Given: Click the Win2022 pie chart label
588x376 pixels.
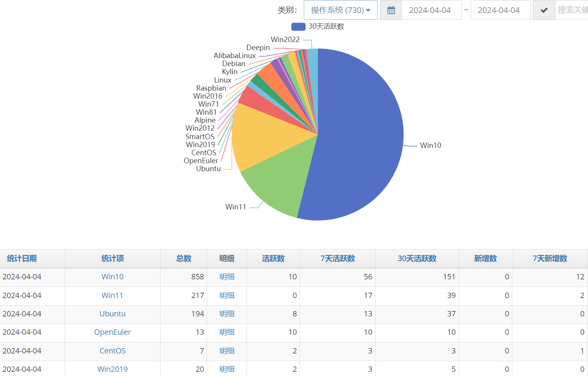Looking at the screenshot, I should coord(285,39).
